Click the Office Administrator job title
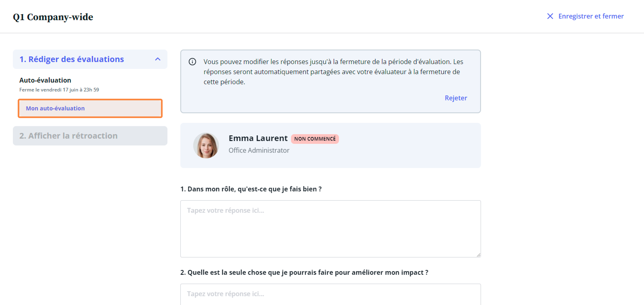This screenshot has height=305, width=644. (259, 150)
